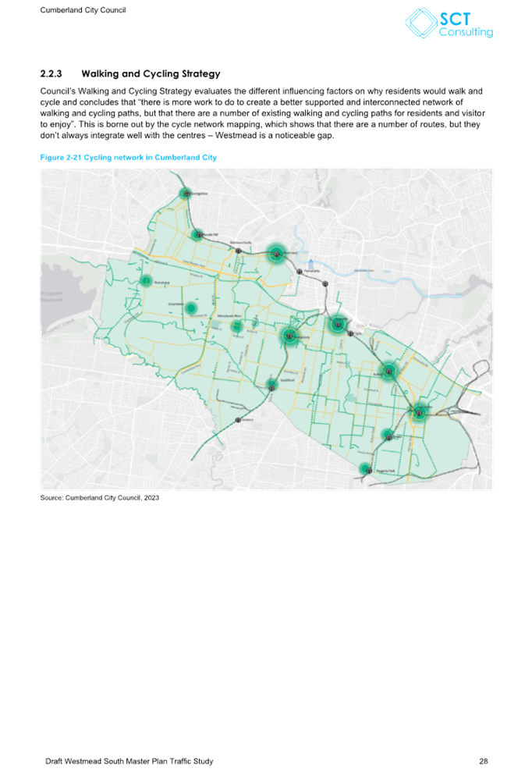The width and height of the screenshot is (532, 772).
Task: Click the line ending "Westmead is a noticeable gap."
Action: [x=187, y=135]
